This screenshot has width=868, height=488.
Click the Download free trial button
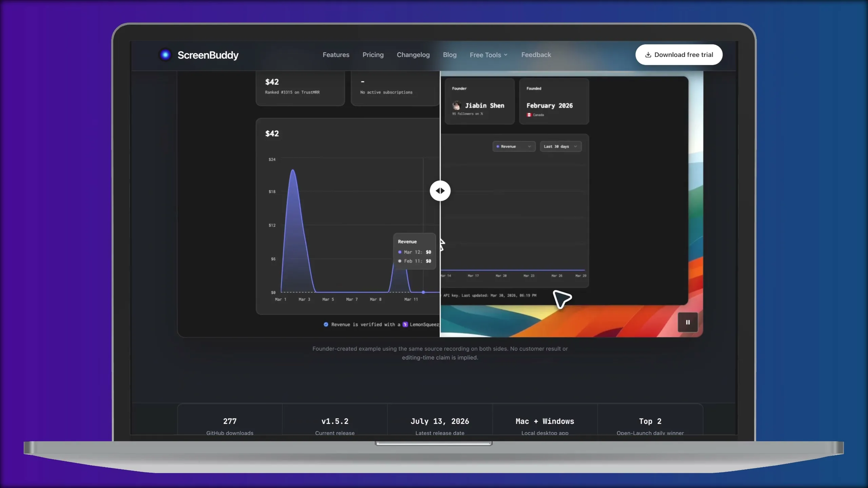(679, 55)
